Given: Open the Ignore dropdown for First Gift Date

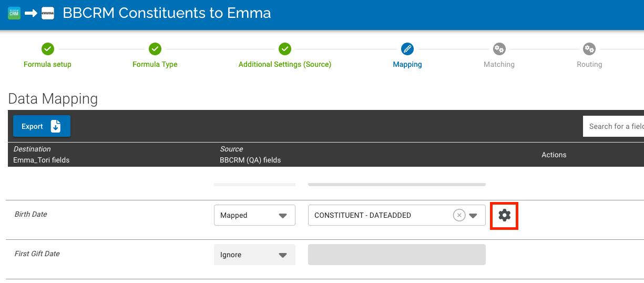Looking at the screenshot, I should (x=254, y=255).
